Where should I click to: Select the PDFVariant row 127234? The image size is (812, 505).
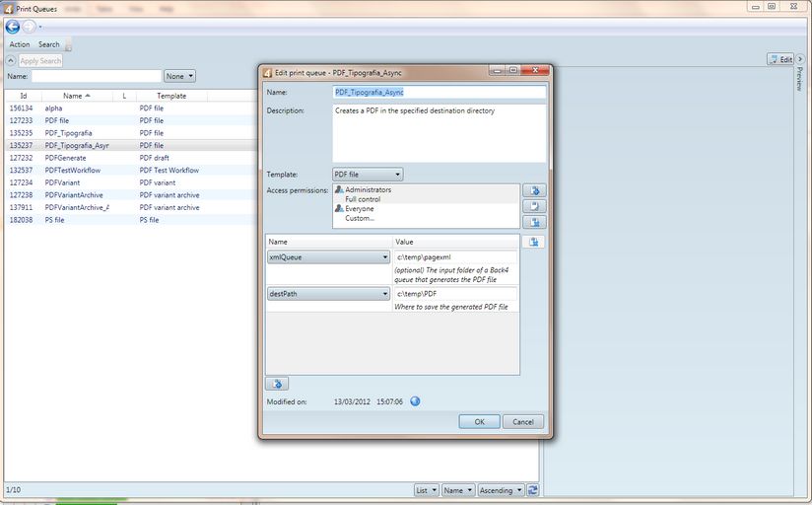pyautogui.click(x=132, y=183)
